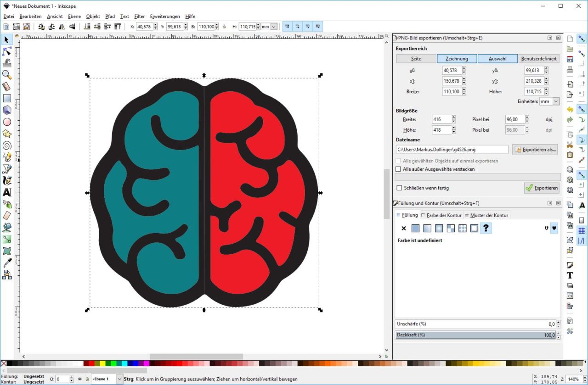This screenshot has width=588, height=385.
Task: Open the Einheiten mm dropdown
Action: [556, 101]
